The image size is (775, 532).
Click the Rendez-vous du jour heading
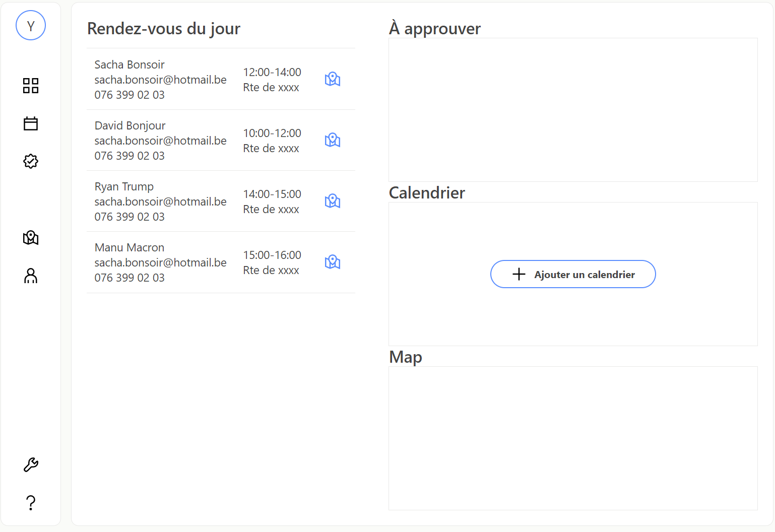[x=164, y=29]
